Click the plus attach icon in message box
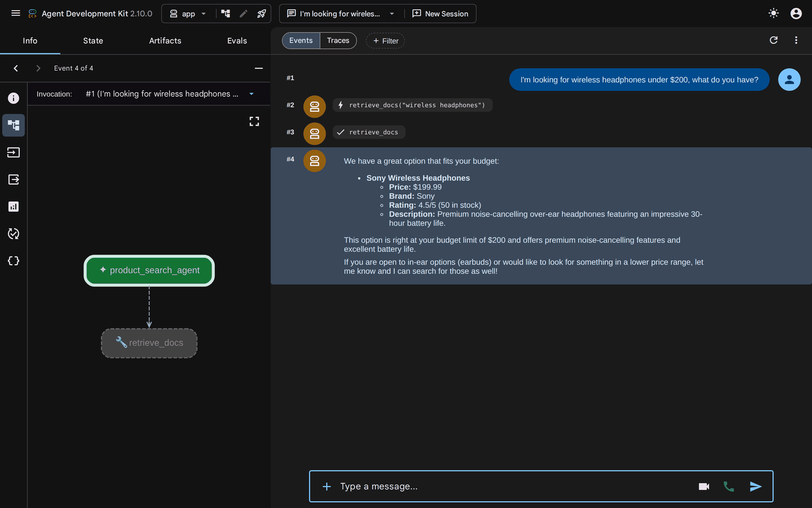 [327, 487]
